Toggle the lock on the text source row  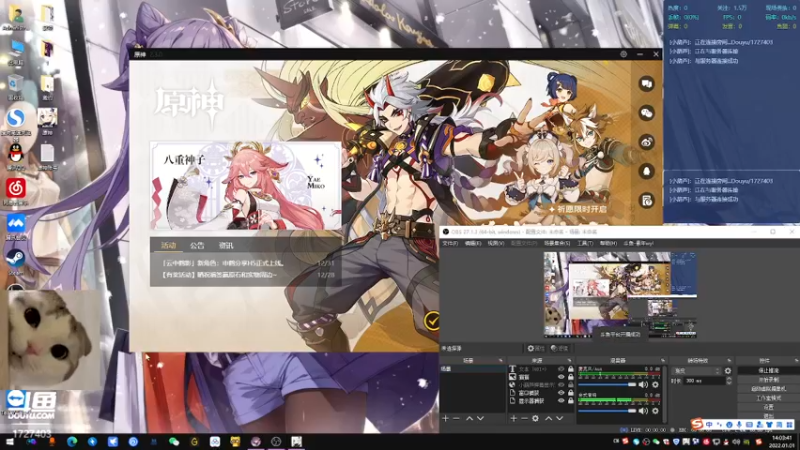coord(571,369)
